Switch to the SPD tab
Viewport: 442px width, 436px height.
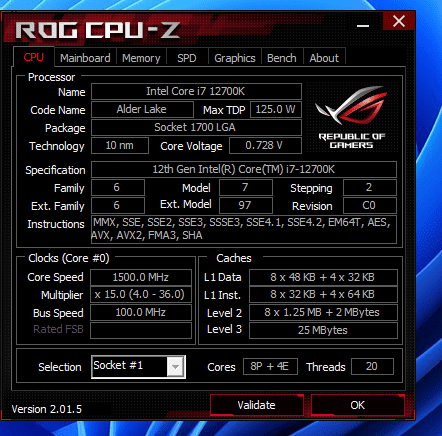[187, 58]
